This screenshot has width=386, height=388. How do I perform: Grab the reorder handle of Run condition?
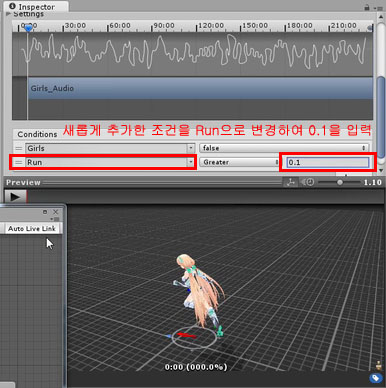click(x=19, y=162)
